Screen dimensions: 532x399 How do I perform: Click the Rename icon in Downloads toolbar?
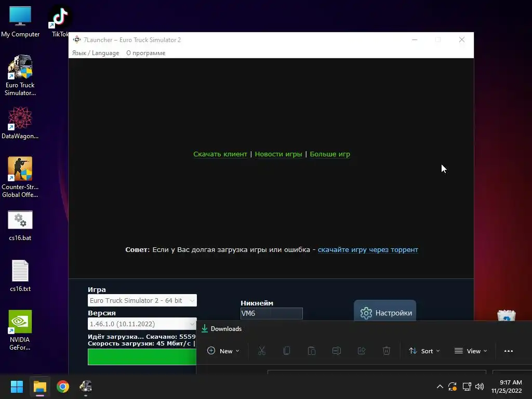click(x=337, y=351)
